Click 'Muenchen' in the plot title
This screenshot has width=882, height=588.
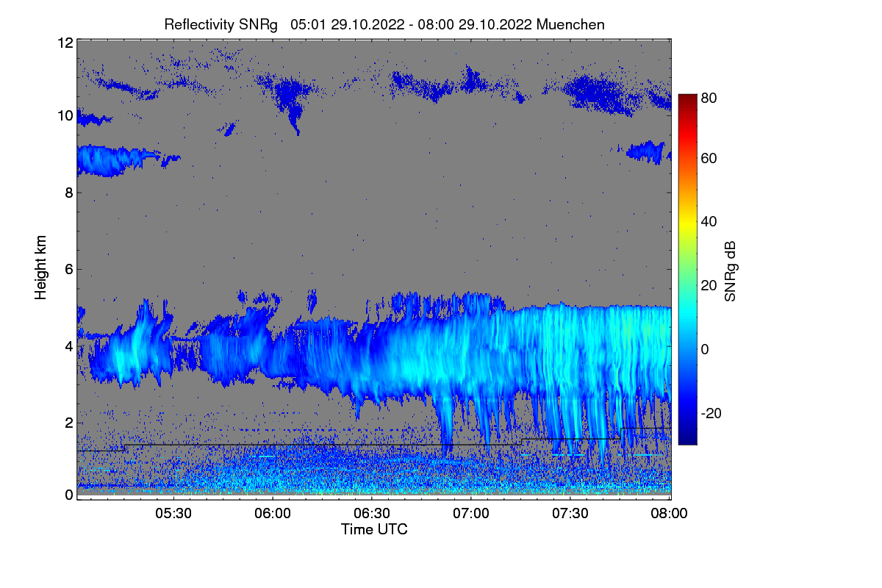click(x=570, y=24)
